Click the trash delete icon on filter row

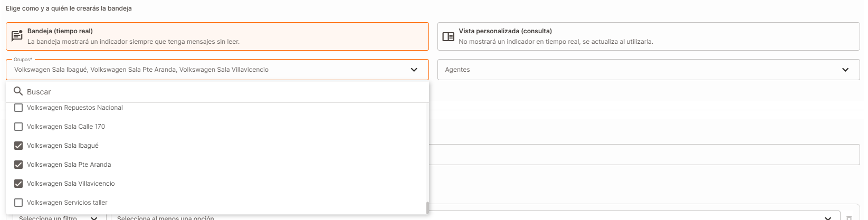pyautogui.click(x=848, y=217)
